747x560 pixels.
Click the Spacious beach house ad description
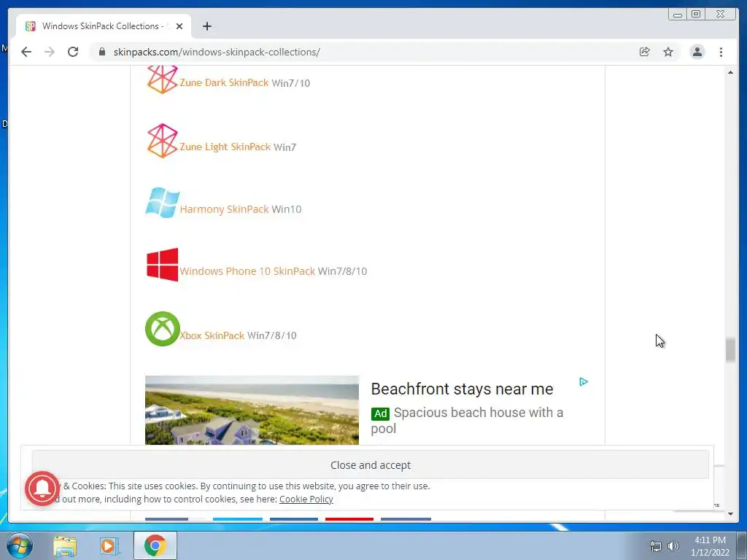pyautogui.click(x=467, y=420)
